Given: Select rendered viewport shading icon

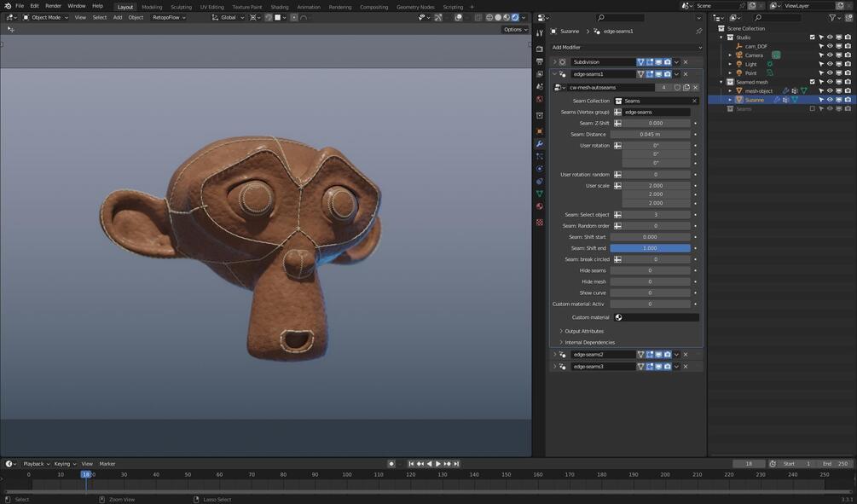Looking at the screenshot, I should [515, 17].
